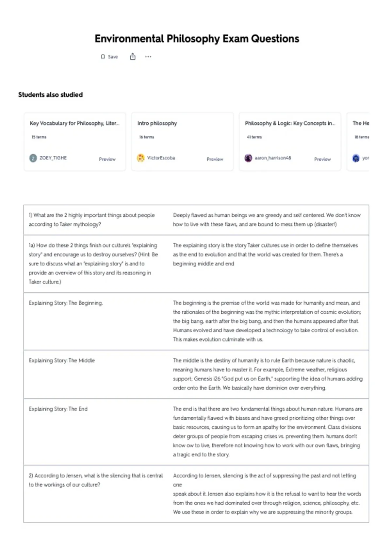
Task: Open the Intro philosophy card title
Action: pyautogui.click(x=157, y=123)
